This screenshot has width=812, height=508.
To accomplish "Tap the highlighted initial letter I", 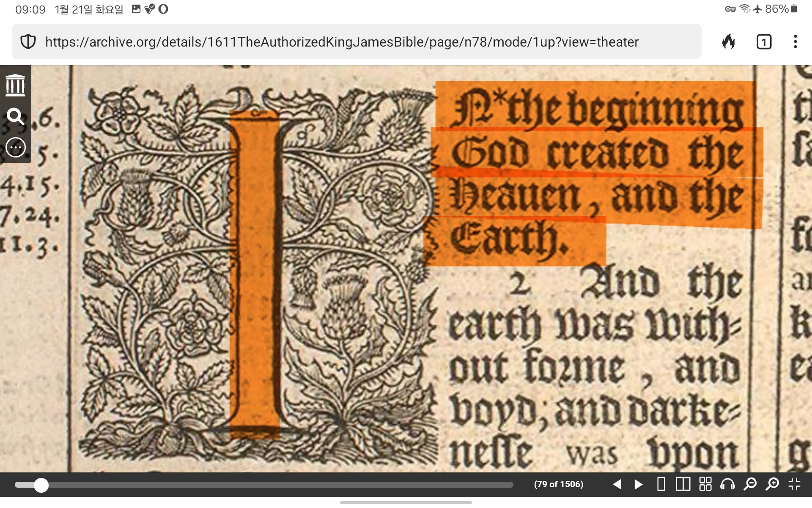I will point(255,274).
